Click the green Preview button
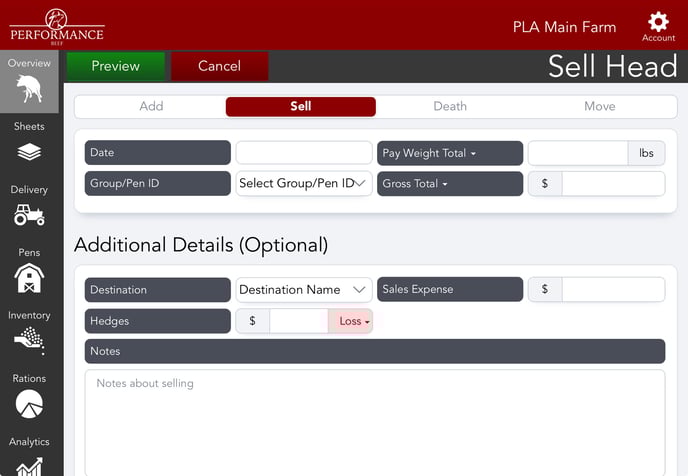The width and height of the screenshot is (688, 476). click(x=116, y=66)
